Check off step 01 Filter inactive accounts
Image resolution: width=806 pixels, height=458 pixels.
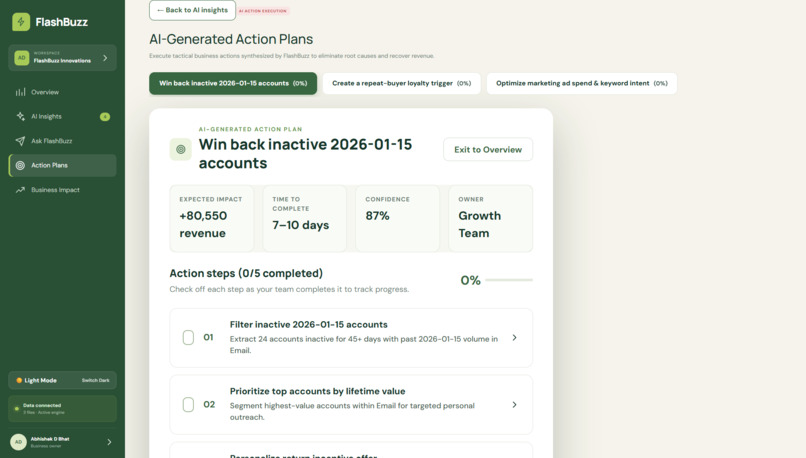click(x=188, y=337)
